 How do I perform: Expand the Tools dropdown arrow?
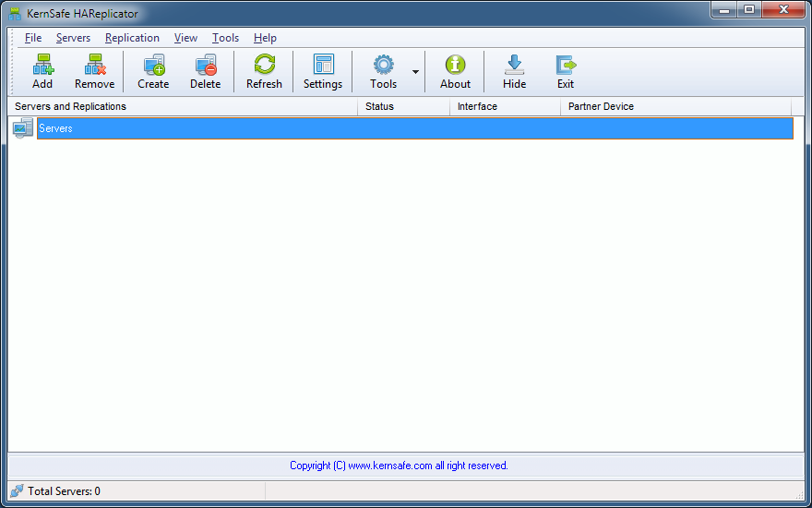415,71
